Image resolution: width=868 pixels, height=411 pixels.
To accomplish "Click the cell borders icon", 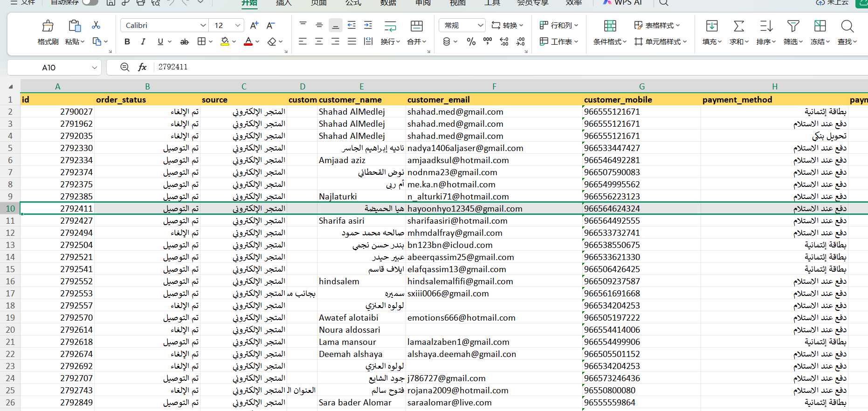I will click(x=201, y=41).
